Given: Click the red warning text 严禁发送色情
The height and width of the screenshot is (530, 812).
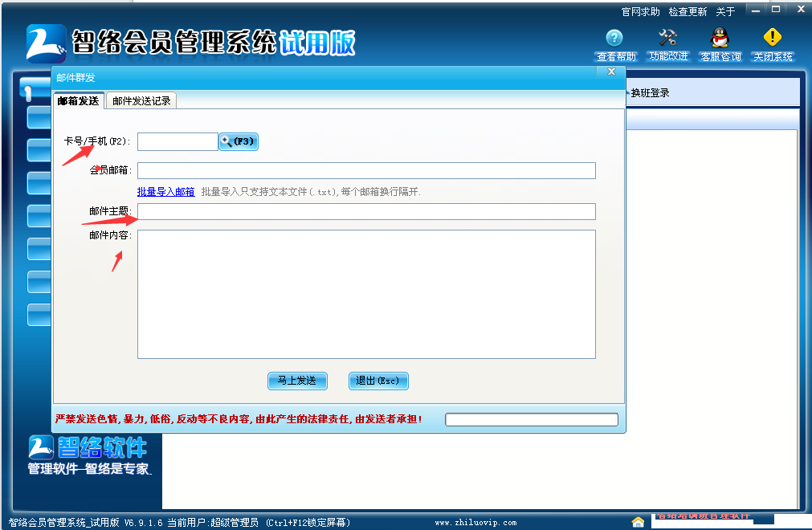Looking at the screenshot, I should pyautogui.click(x=239, y=418).
